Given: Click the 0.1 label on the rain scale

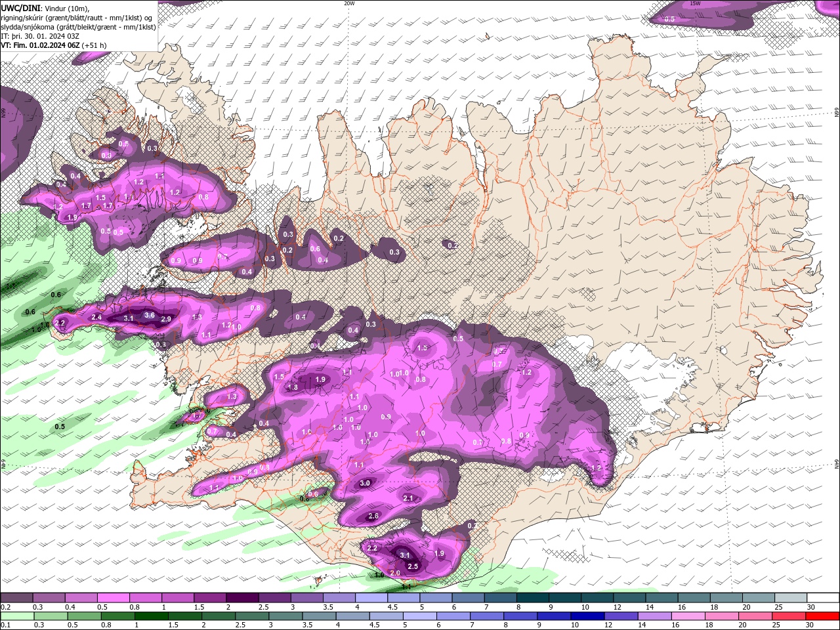Looking at the screenshot, I should tap(6, 625).
